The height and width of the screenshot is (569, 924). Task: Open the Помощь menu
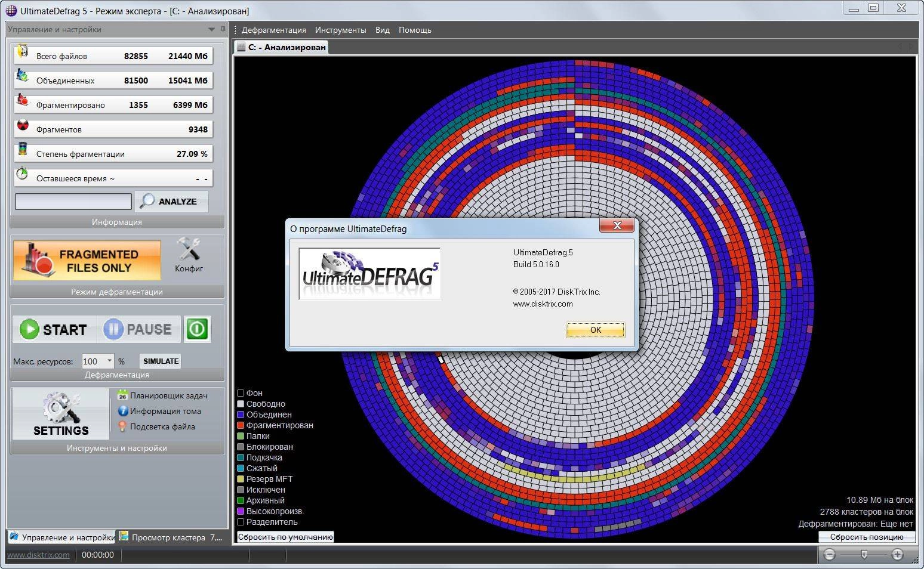[x=415, y=30]
